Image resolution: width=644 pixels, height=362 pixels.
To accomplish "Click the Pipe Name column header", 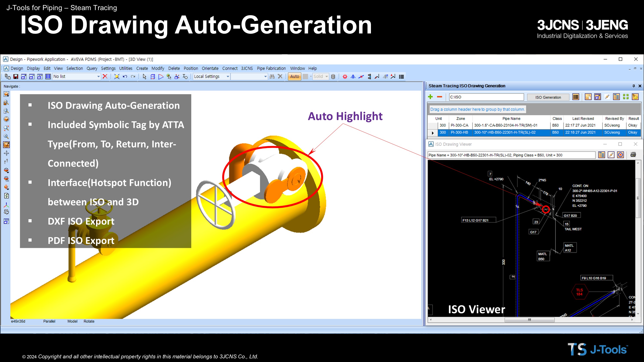I will [511, 118].
